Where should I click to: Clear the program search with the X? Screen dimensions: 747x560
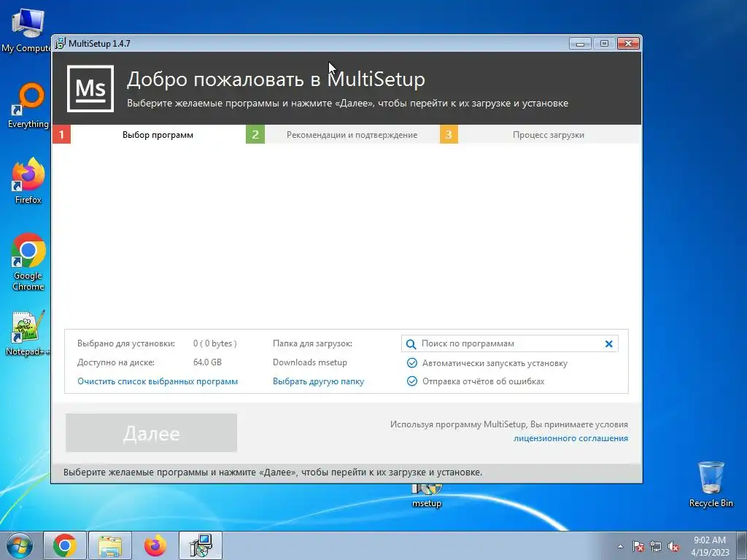[x=608, y=344]
